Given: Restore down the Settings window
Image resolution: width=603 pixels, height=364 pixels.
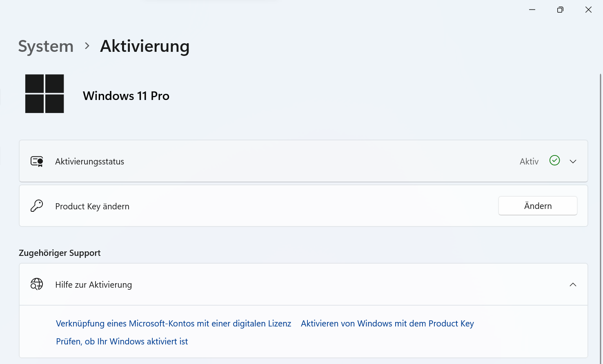Looking at the screenshot, I should (x=560, y=10).
